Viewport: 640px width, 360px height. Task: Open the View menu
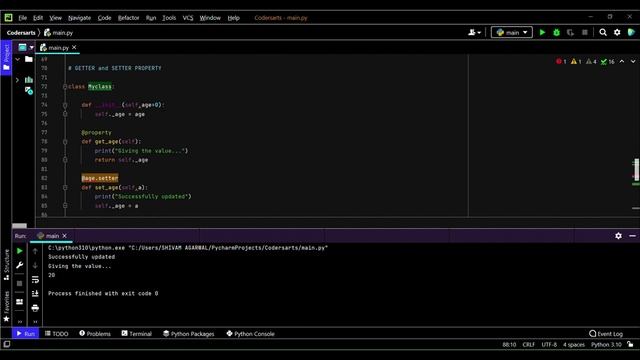pos(56,18)
